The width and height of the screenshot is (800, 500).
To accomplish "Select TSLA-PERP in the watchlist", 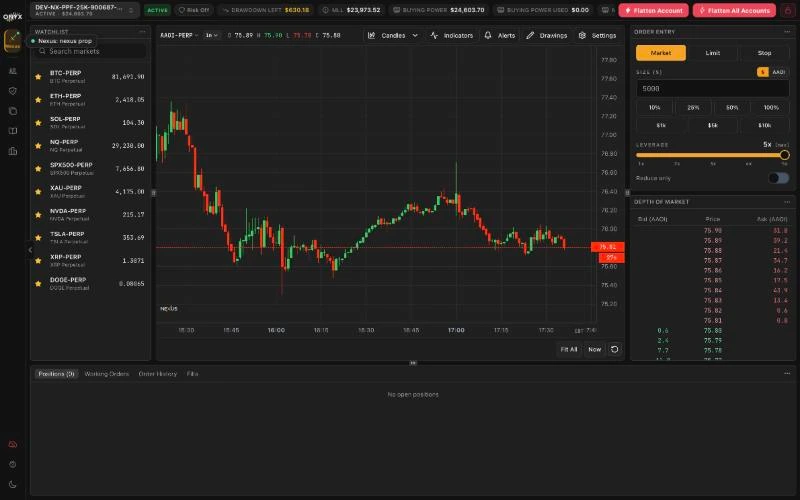I will point(90,238).
